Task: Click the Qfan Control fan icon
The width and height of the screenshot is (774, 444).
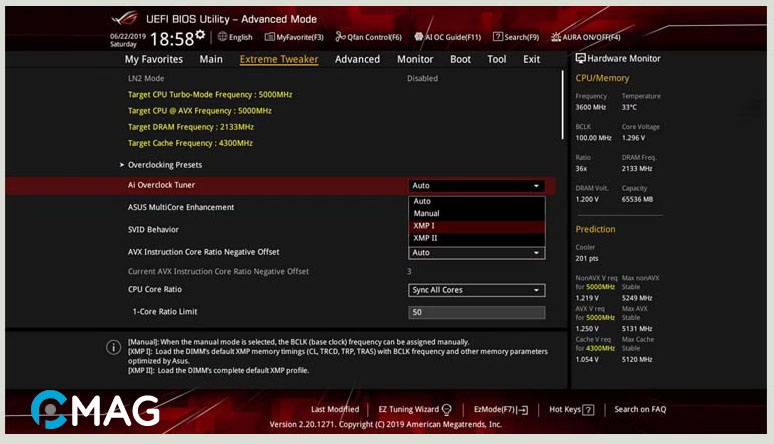Action: [x=340, y=37]
